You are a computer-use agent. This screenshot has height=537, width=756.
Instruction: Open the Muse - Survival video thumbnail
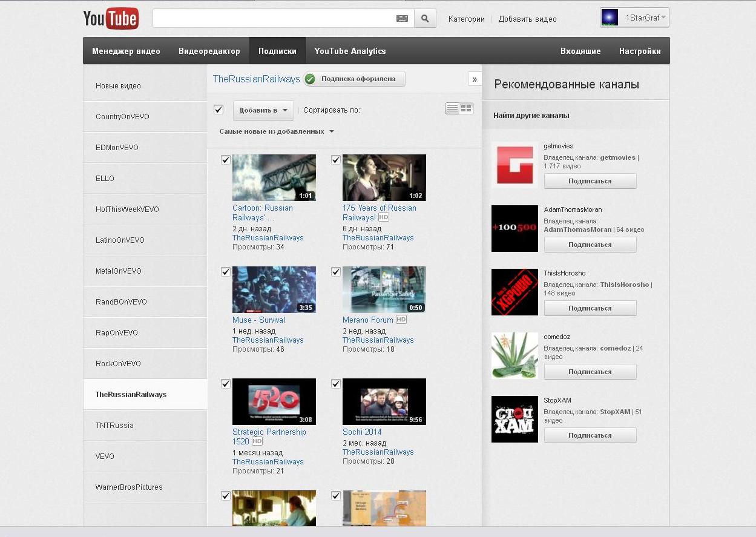click(274, 289)
